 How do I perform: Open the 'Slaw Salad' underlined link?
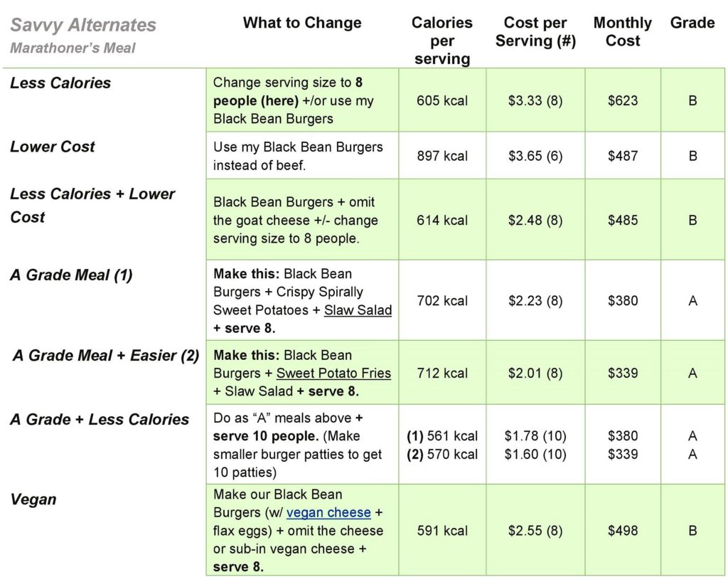[358, 309]
